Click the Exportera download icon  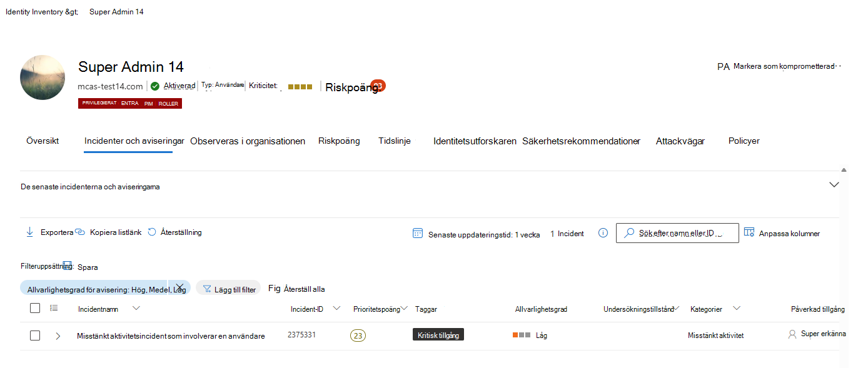29,232
